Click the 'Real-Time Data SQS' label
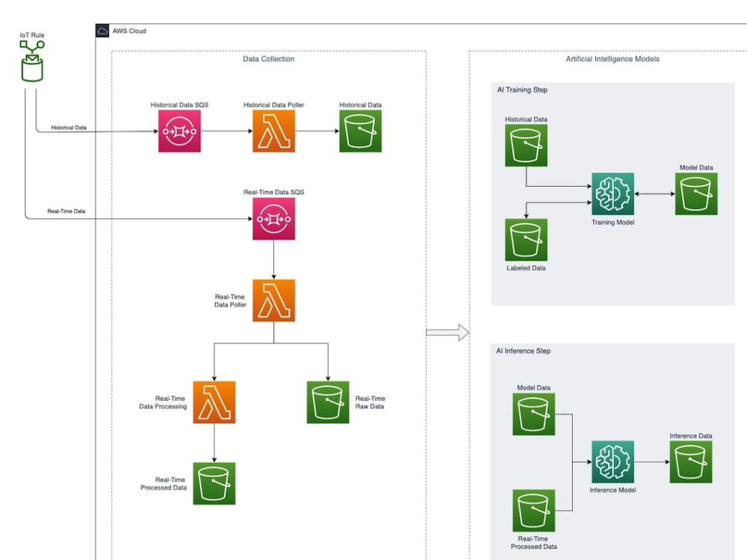 point(273,193)
